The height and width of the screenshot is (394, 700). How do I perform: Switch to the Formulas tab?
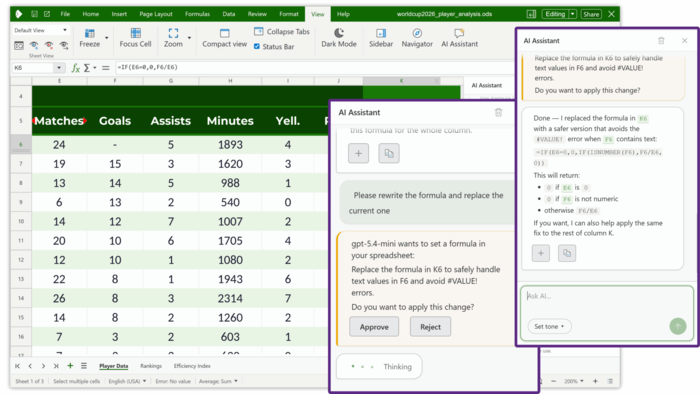197,14
